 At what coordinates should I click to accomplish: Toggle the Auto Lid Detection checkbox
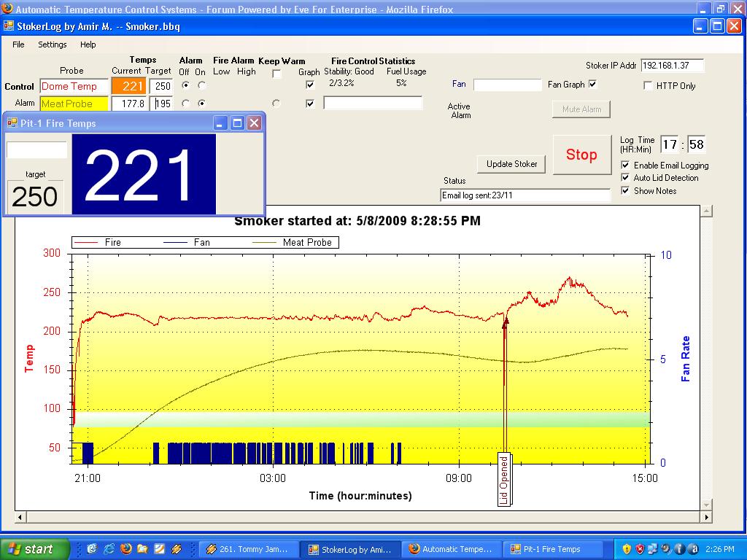pyautogui.click(x=625, y=178)
